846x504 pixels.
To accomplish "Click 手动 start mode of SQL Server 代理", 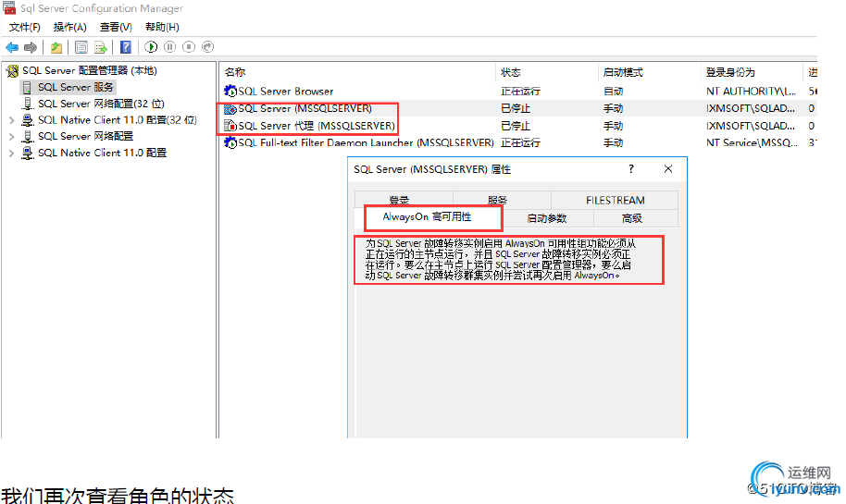I will click(x=614, y=126).
